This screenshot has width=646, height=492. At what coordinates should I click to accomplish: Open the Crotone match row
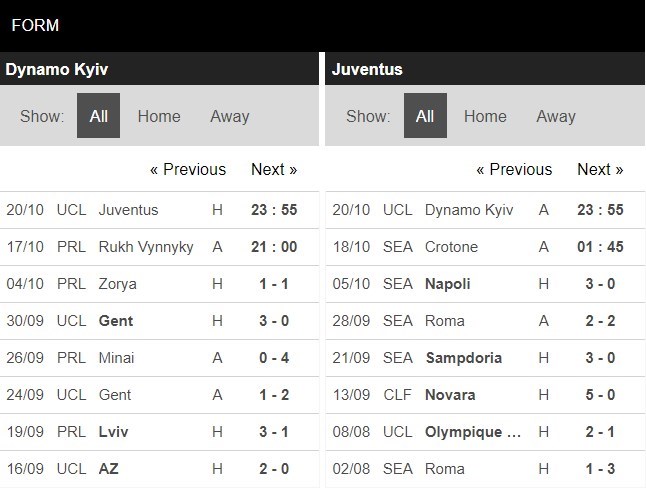485,247
